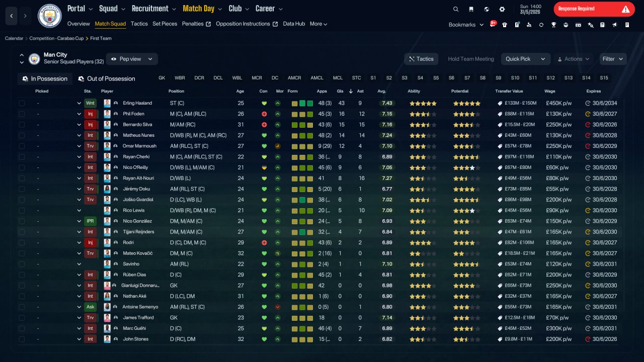
Task: Click the megaphone shortcut icon
Action: click(x=615, y=25)
